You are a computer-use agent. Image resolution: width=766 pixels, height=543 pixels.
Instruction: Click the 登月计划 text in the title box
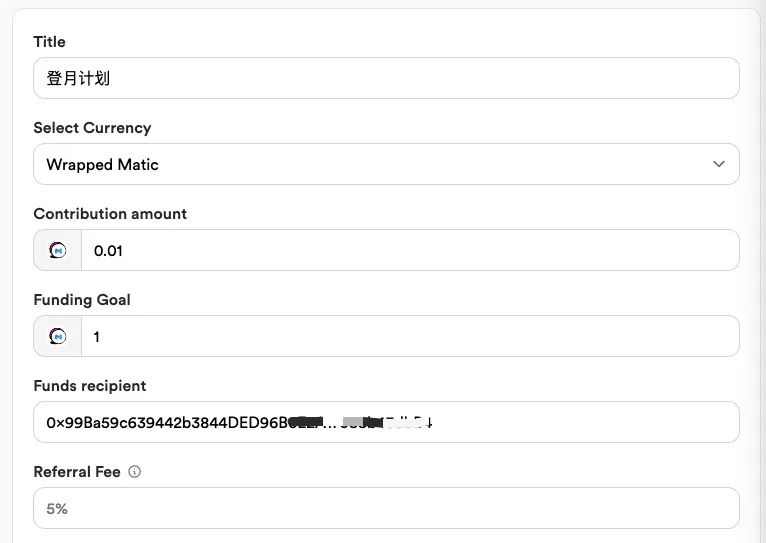(x=78, y=78)
